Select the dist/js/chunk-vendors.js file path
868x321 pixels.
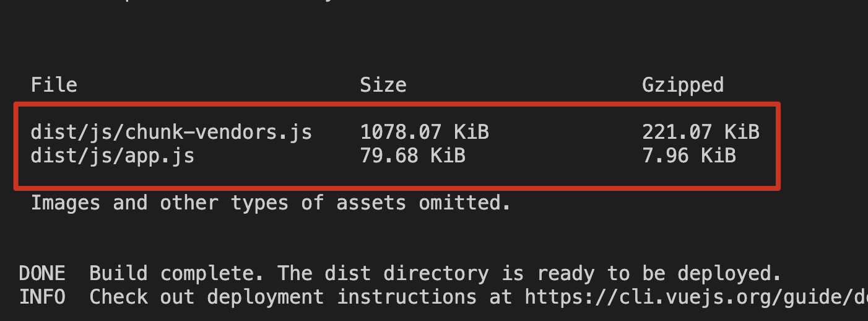pyautogui.click(x=171, y=132)
